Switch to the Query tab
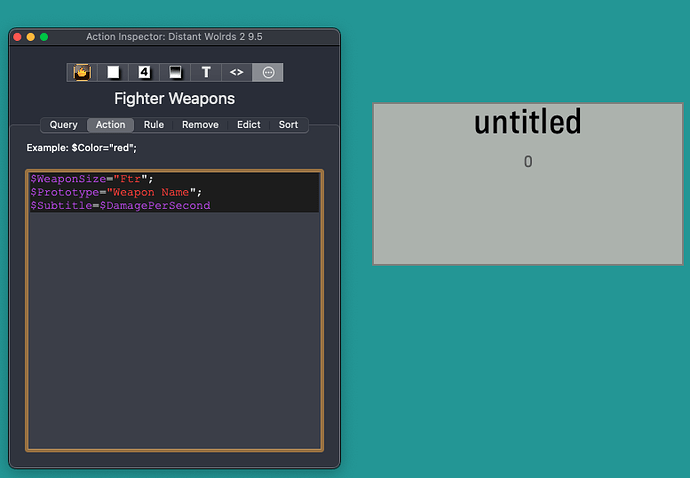This screenshot has height=478, width=690. tap(63, 125)
